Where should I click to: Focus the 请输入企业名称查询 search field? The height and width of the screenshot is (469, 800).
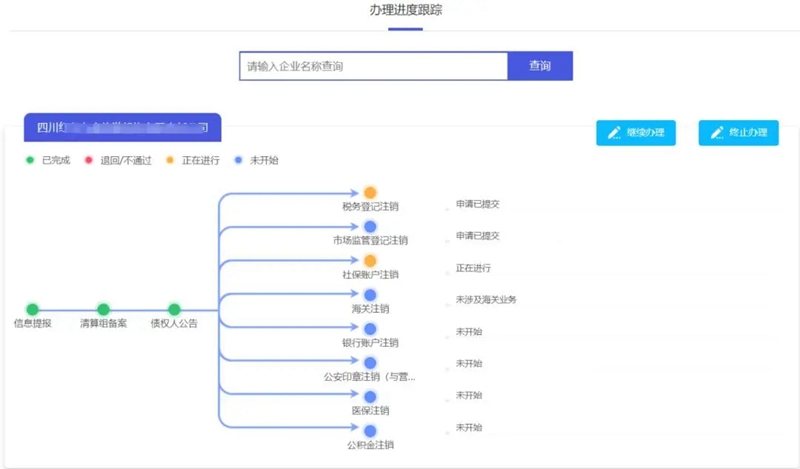click(x=373, y=66)
